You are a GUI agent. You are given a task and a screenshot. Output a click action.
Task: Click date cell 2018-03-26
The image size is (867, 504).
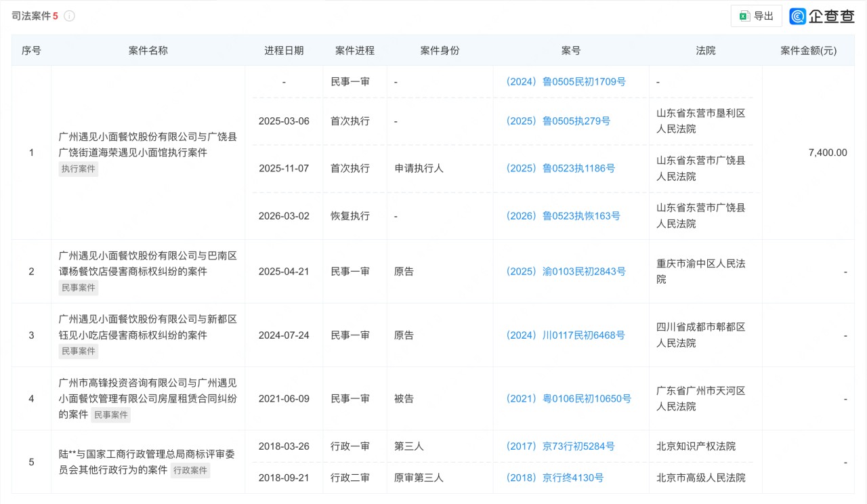284,446
